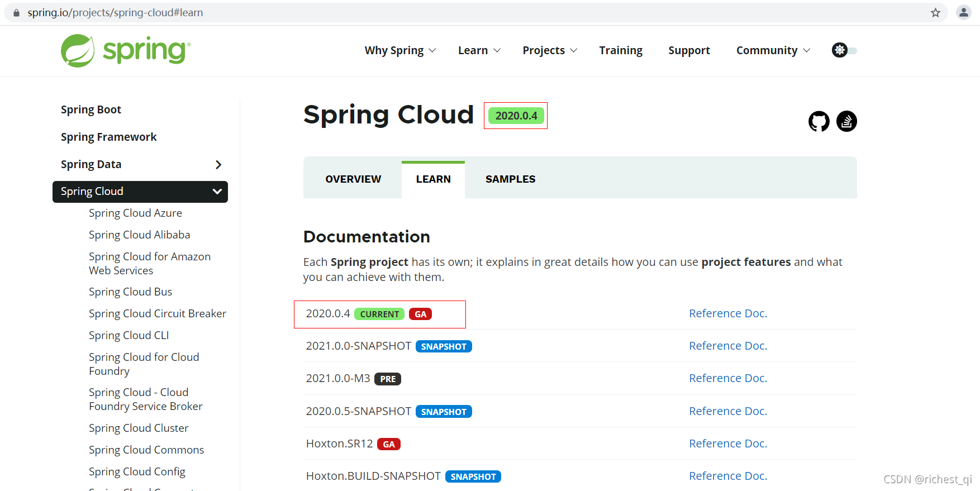
Task: Bookmark page with the star icon
Action: [935, 13]
